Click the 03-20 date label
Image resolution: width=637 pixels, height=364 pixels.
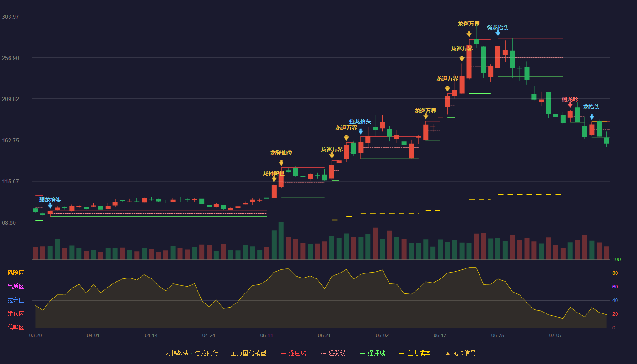[x=35, y=335]
